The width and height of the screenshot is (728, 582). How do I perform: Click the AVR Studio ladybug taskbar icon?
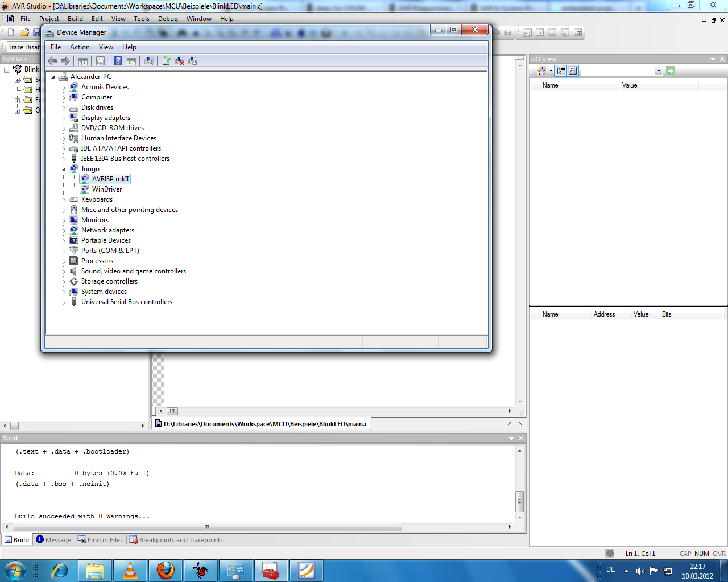201,571
